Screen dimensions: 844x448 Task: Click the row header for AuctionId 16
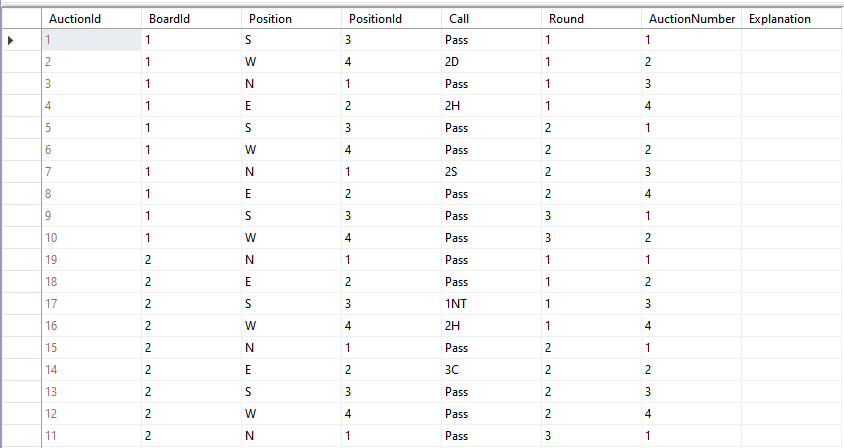[22, 326]
